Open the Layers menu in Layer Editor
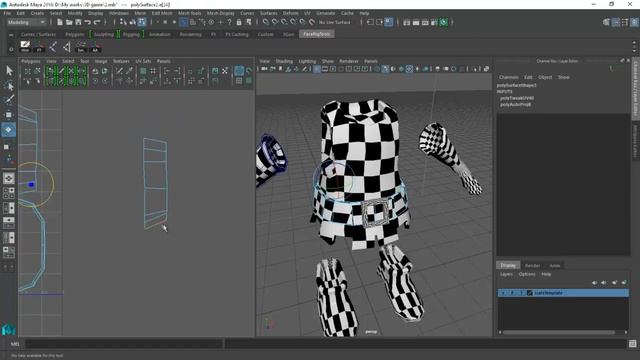Image resolution: width=640 pixels, height=360 pixels. (x=506, y=274)
